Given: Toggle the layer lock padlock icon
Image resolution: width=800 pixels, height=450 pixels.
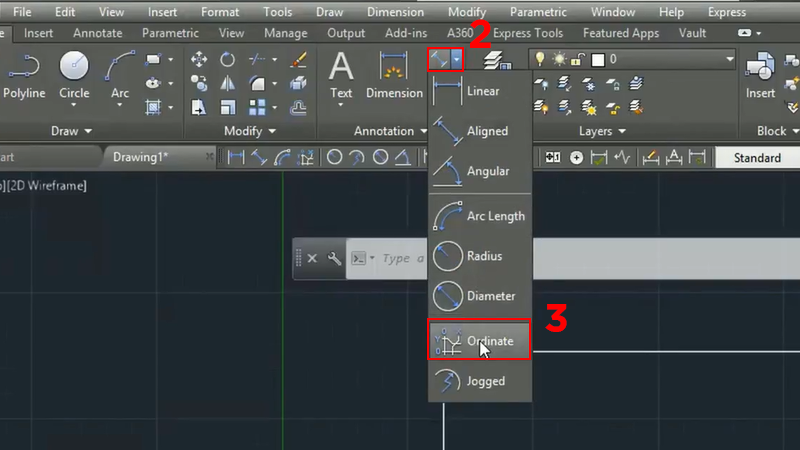Looking at the screenshot, I should pyautogui.click(x=578, y=60).
